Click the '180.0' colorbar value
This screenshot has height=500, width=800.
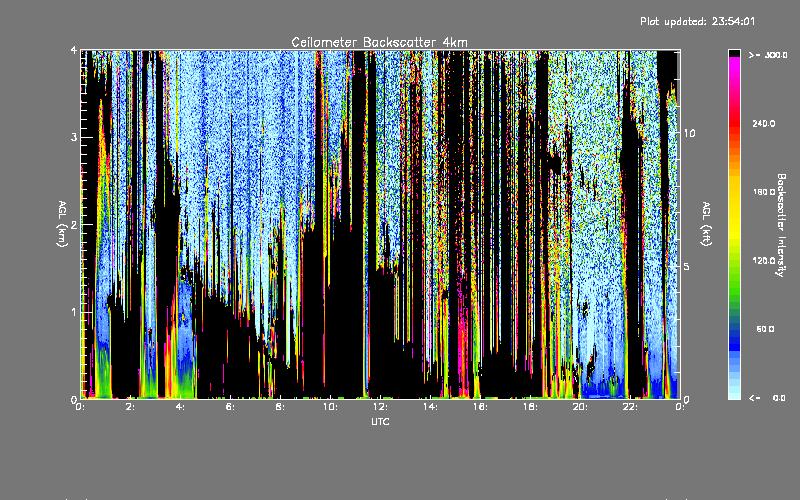click(x=764, y=192)
